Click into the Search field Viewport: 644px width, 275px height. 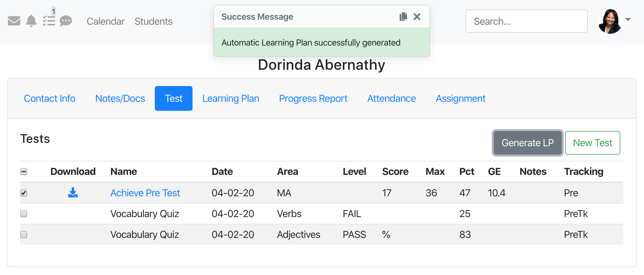526,21
